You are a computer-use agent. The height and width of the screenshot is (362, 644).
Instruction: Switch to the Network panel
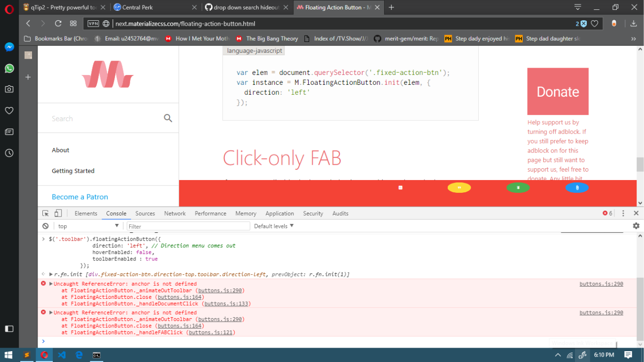pyautogui.click(x=175, y=213)
